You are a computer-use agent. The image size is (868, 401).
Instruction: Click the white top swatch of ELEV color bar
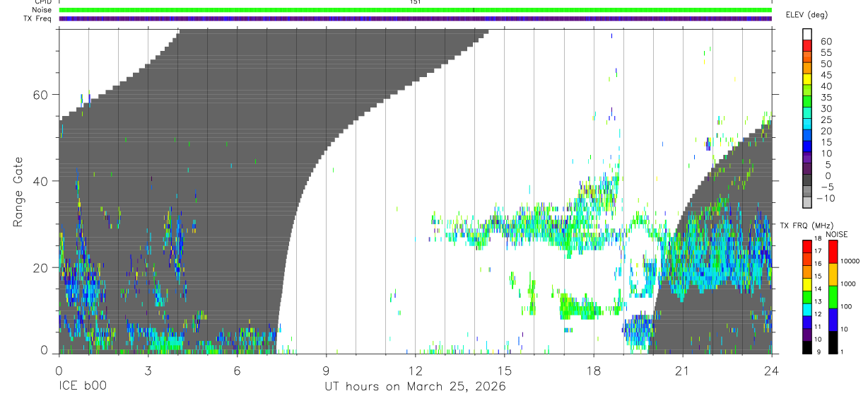tap(808, 35)
